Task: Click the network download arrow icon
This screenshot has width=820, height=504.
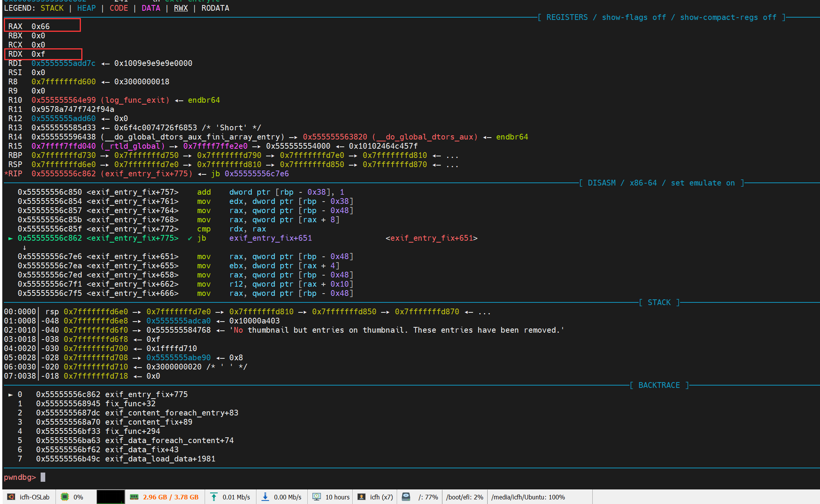Action: coord(265,497)
